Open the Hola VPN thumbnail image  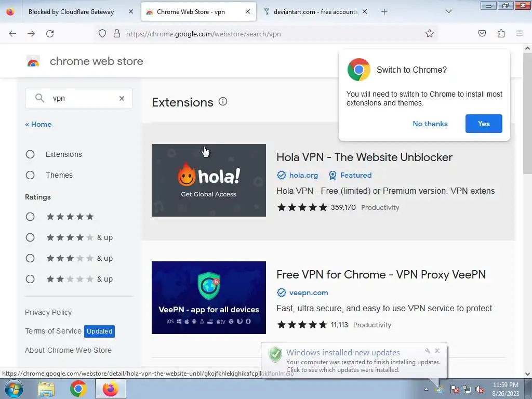click(209, 180)
